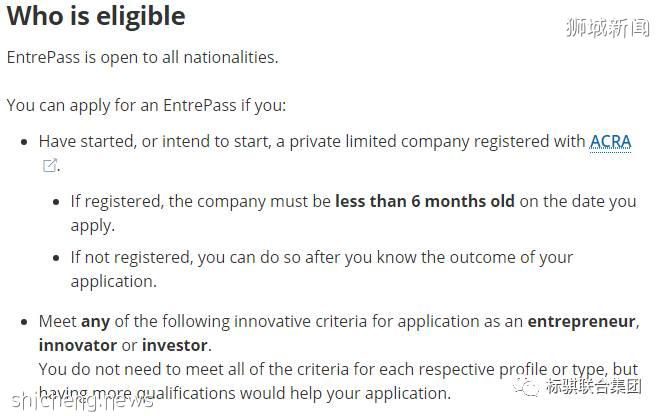The image size is (663, 416).
Task: Click the "Who is eligible" heading
Action: click(x=96, y=17)
